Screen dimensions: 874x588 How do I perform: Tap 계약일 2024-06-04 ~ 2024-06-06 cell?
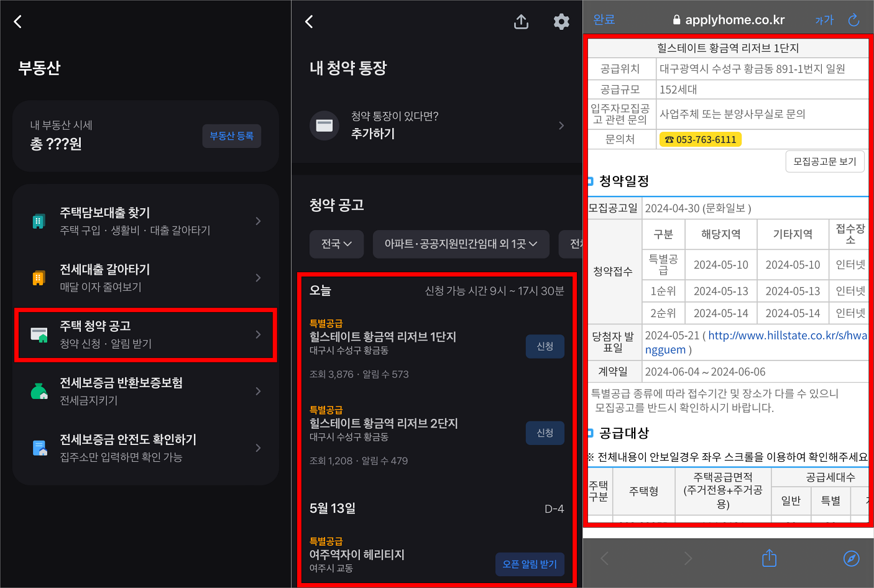(755, 372)
